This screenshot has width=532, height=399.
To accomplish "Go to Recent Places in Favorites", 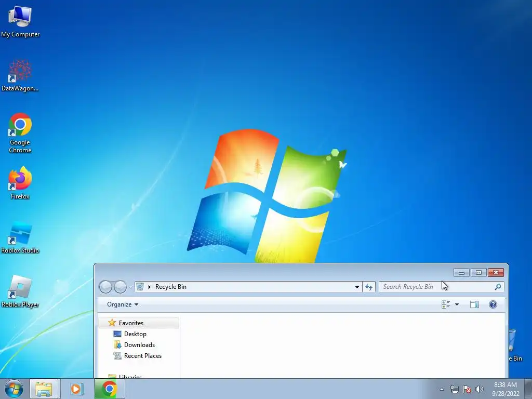I will (142, 355).
